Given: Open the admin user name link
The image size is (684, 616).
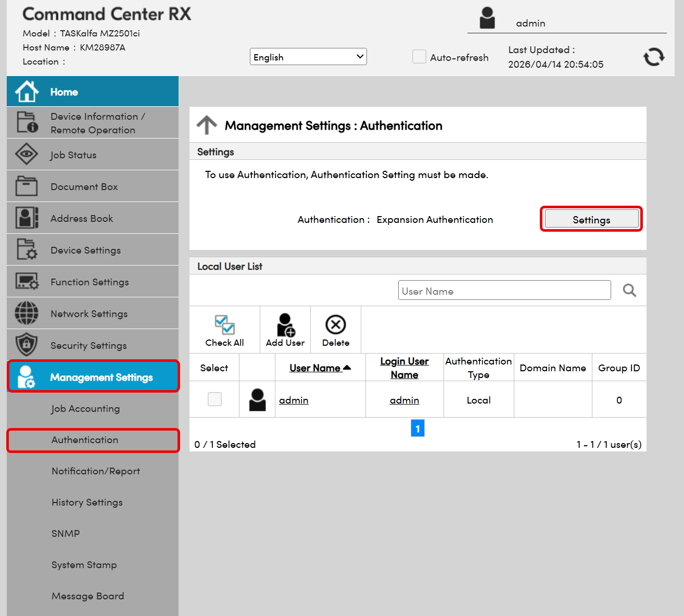Looking at the screenshot, I should [294, 400].
